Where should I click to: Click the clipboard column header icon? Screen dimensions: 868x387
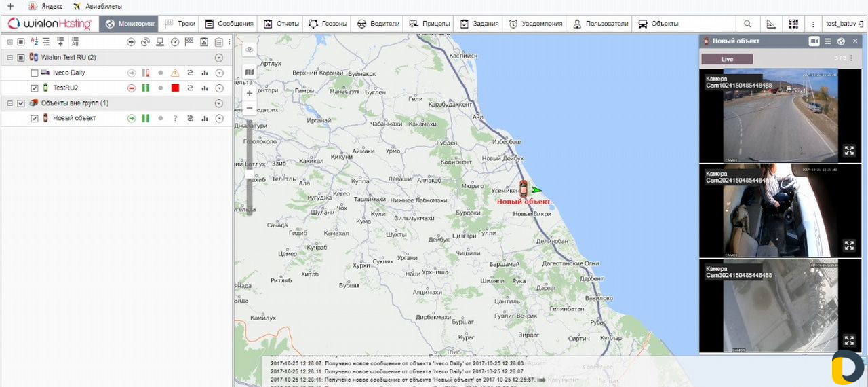click(218, 42)
